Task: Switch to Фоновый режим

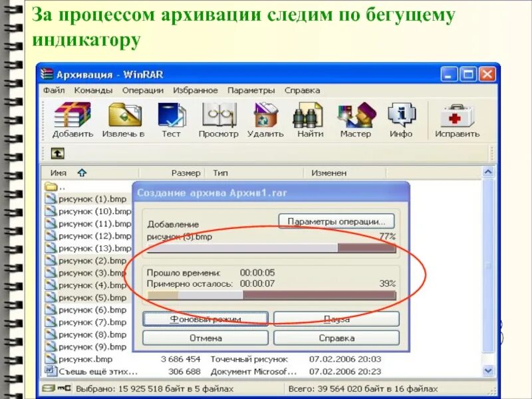Action: [205, 319]
